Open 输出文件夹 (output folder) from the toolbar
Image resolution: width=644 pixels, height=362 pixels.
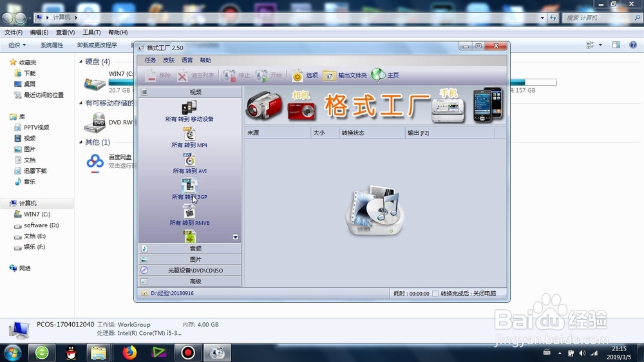pyautogui.click(x=345, y=75)
